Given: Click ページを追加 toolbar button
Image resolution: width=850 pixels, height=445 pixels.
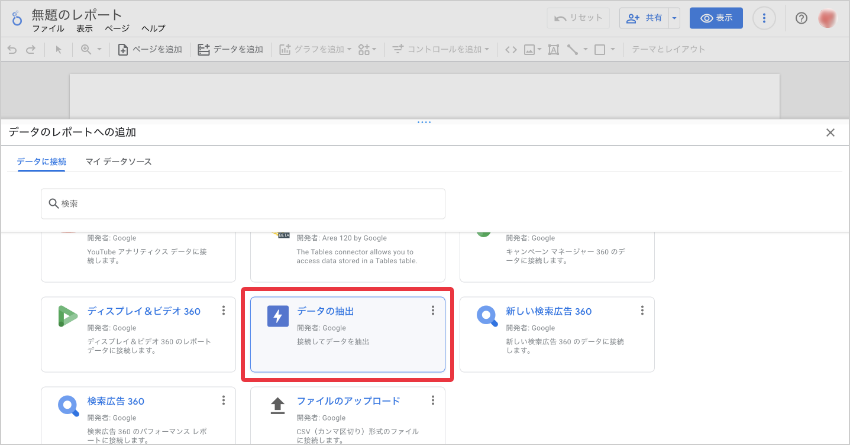Looking at the screenshot, I should 150,49.
